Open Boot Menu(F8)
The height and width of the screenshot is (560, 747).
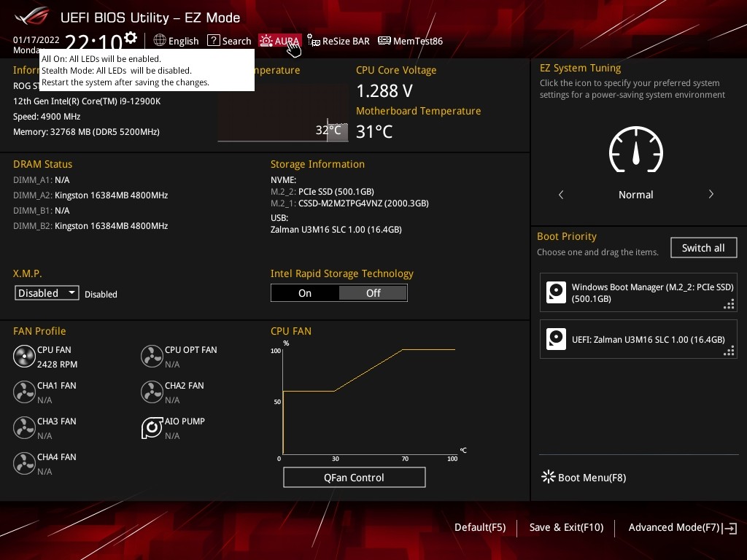click(x=592, y=478)
